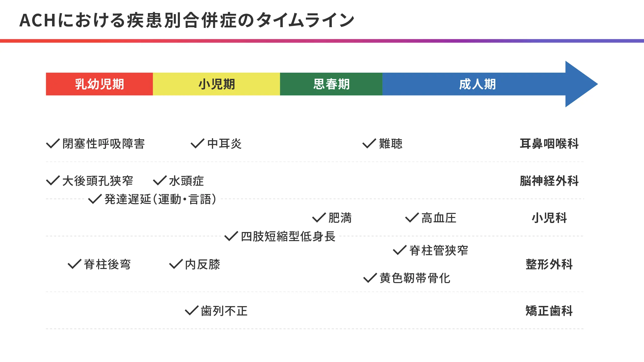Viewport: 644px width, 362px height.
Task: Click the checkmark beside 高血圧
Action: coord(412,218)
